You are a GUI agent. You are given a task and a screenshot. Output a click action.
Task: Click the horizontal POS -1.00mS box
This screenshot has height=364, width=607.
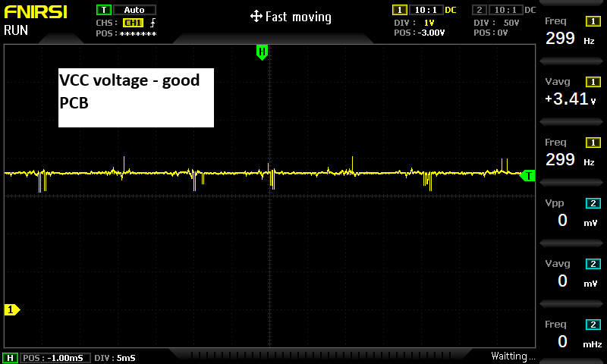click(x=55, y=358)
